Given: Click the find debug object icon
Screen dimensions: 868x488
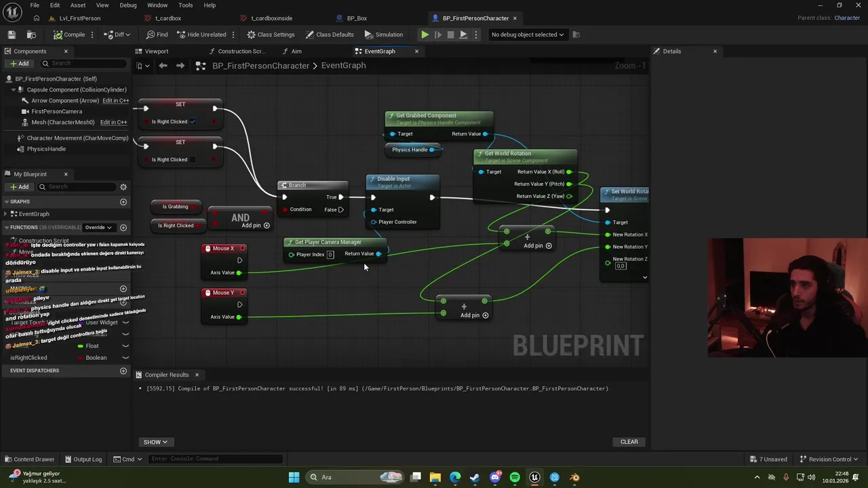Looking at the screenshot, I should tap(576, 35).
